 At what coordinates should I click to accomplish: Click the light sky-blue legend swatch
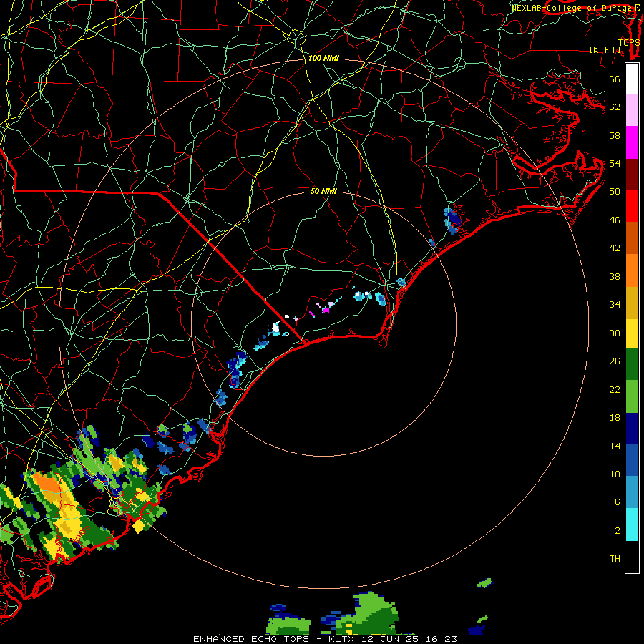click(632, 492)
